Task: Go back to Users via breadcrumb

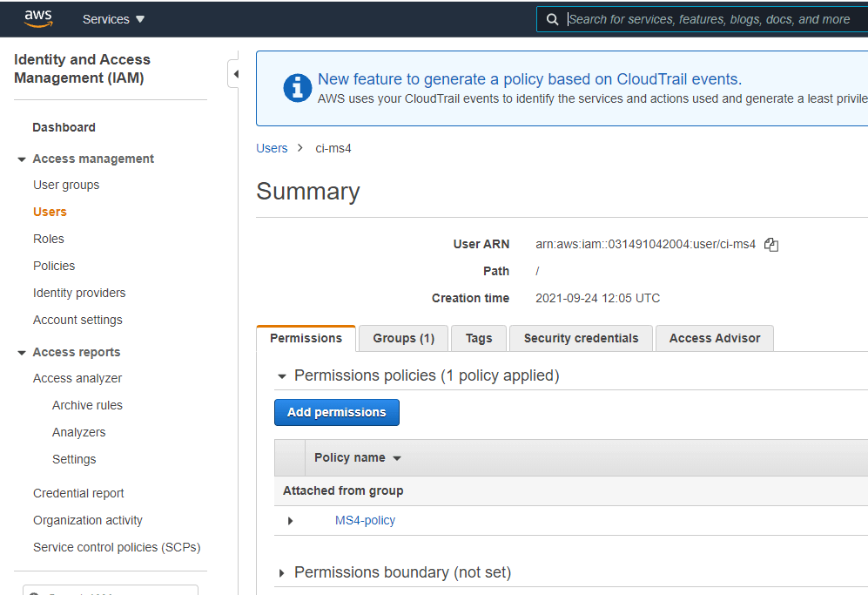Action: [x=272, y=148]
